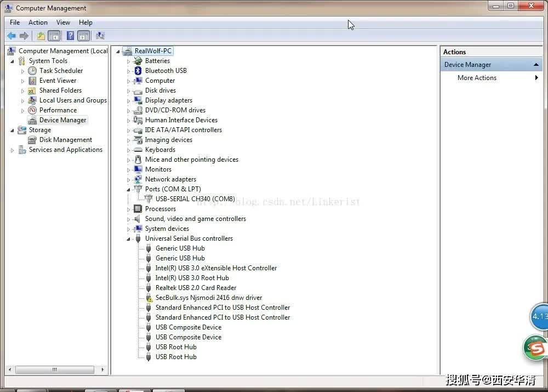Select the Event Viewer icon in System Tools
The height and width of the screenshot is (392, 548).
33,80
